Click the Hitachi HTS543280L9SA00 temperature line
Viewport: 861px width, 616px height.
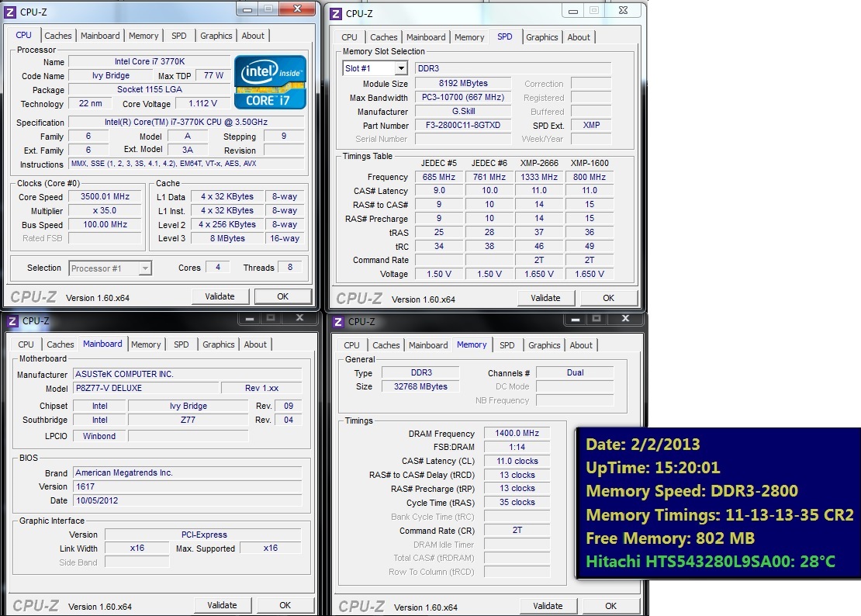coord(710,562)
